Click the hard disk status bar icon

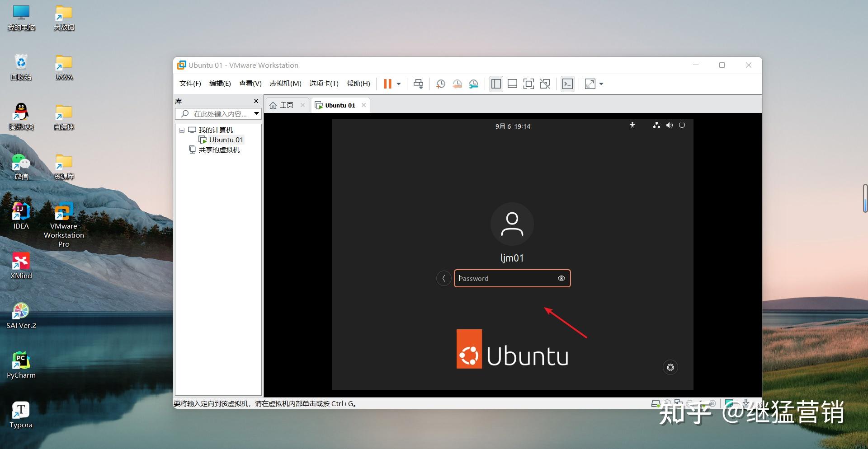[656, 403]
